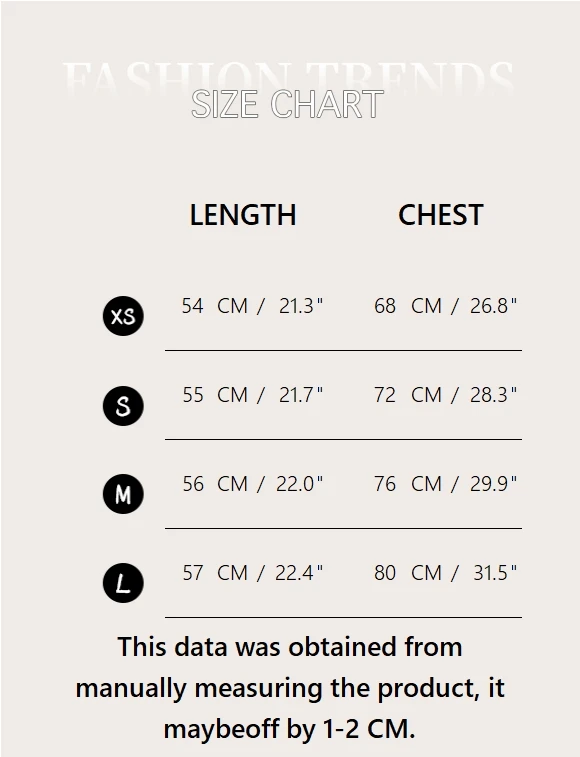Image resolution: width=580 pixels, height=757 pixels.
Task: Select the S size circle icon
Action: click(123, 406)
